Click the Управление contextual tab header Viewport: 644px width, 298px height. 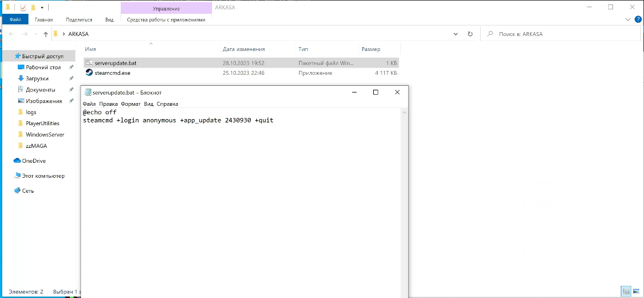coord(166,8)
